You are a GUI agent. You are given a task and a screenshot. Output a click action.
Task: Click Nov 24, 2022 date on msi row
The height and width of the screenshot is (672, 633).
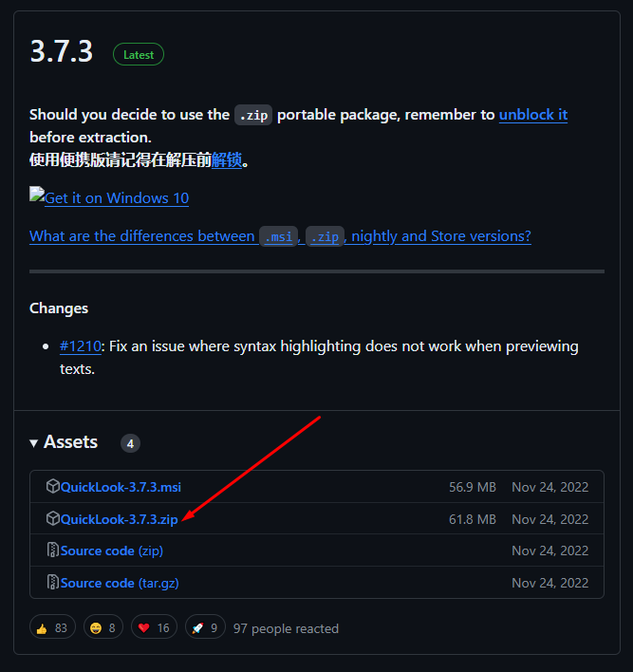549,487
